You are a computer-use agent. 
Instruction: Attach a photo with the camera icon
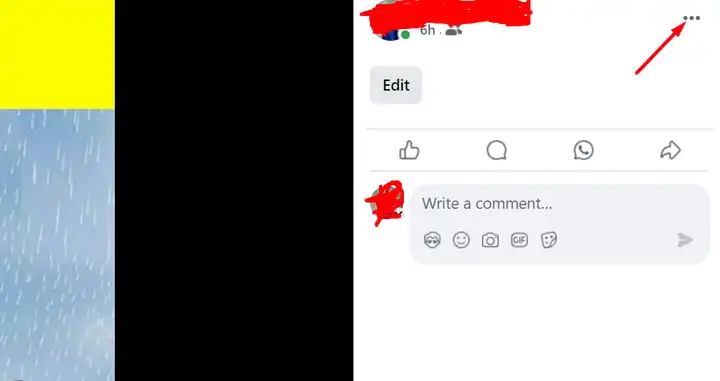(x=490, y=240)
